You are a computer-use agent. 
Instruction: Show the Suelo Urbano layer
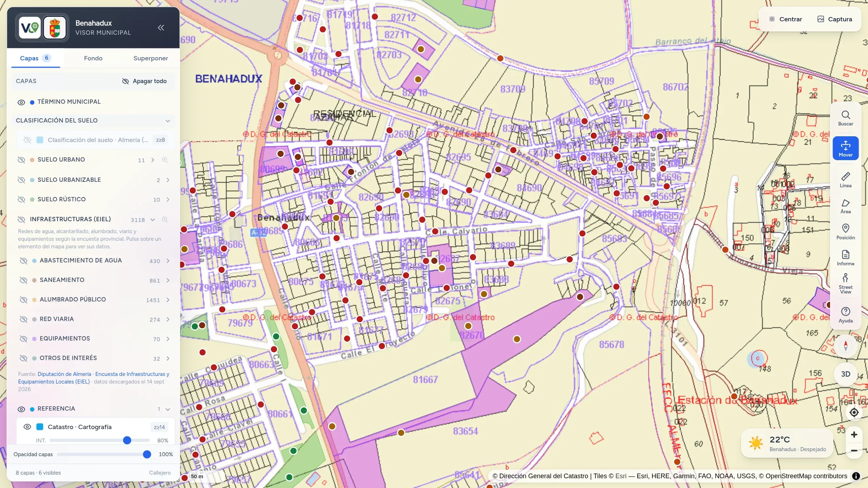(21, 160)
